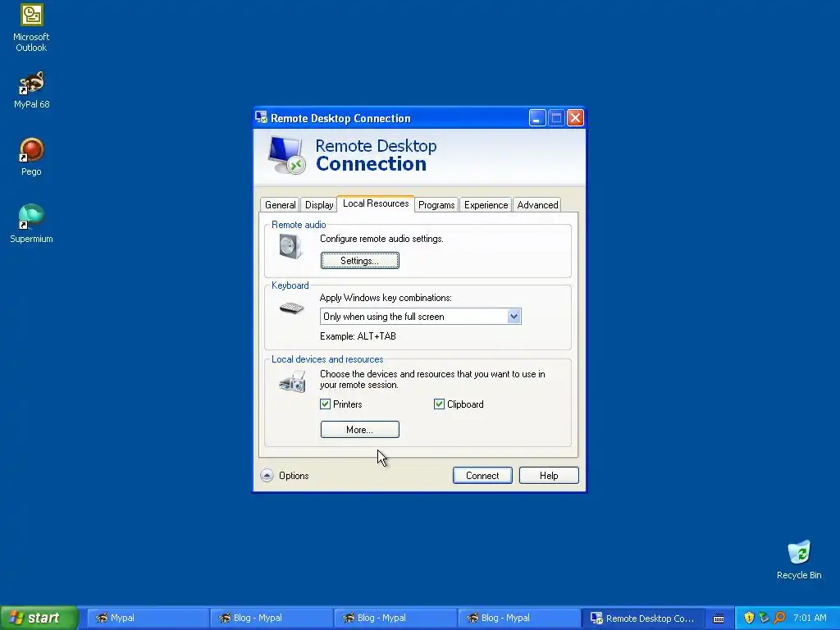
Task: Click the safely remove hardware tray icon
Action: click(x=764, y=618)
